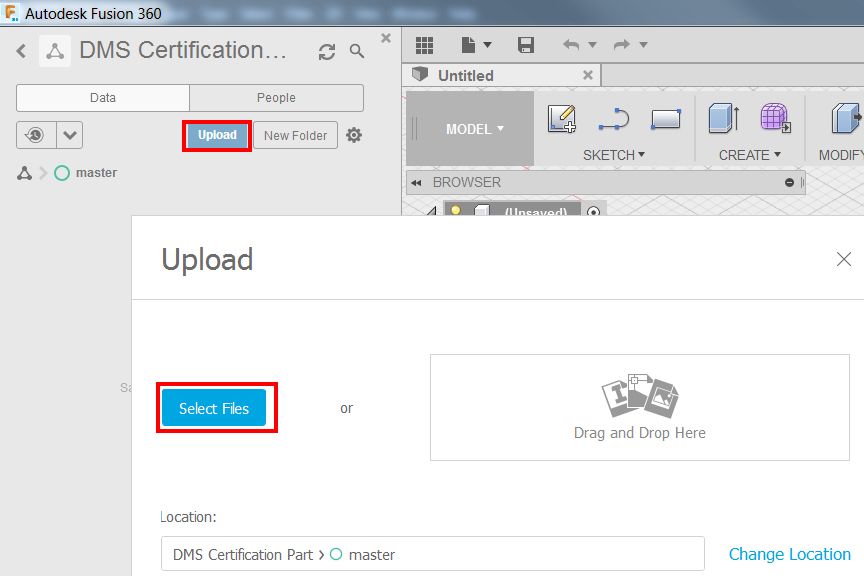Open the File menu dropdown
Screen dimensions: 864x576
(x=476, y=45)
